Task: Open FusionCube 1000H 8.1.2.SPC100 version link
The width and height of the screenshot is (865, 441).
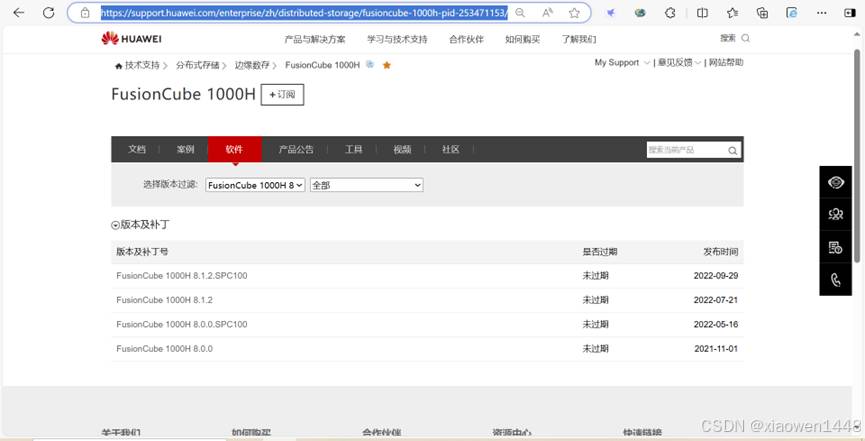Action: [181, 275]
